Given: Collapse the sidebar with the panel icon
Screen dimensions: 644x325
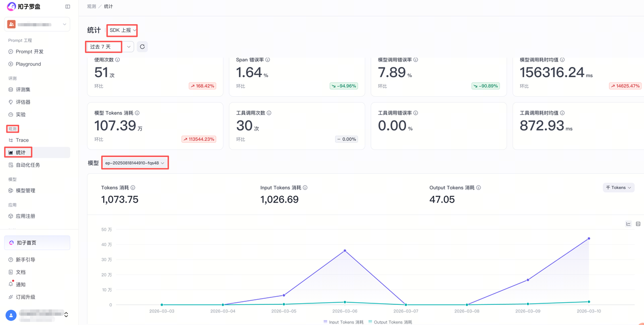Looking at the screenshot, I should point(68,7).
